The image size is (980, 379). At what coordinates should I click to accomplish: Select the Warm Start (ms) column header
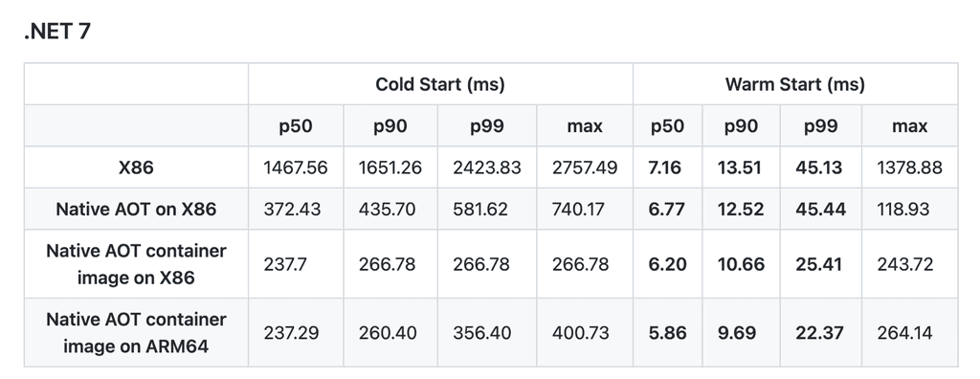tap(795, 84)
